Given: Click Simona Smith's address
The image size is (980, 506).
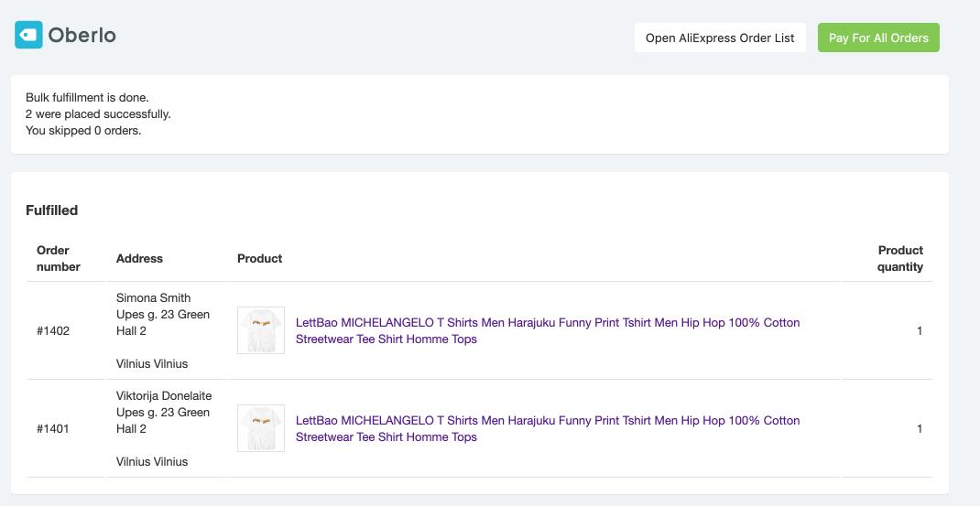Looking at the screenshot, I should (x=163, y=330).
